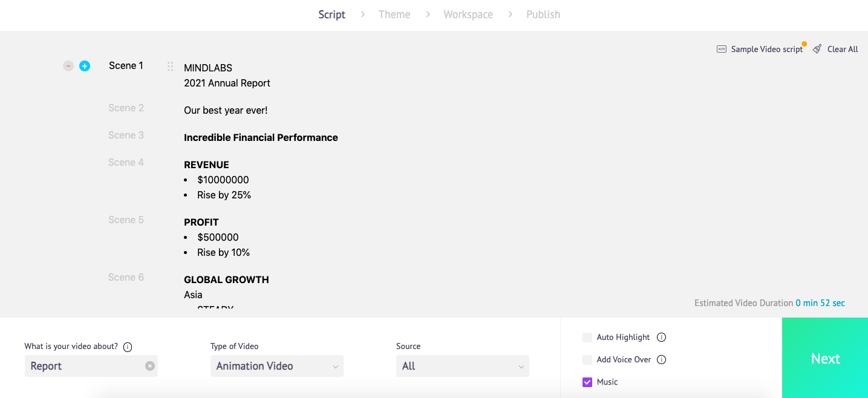
Task: Enable the Add Voice Over checkbox
Action: (x=587, y=360)
